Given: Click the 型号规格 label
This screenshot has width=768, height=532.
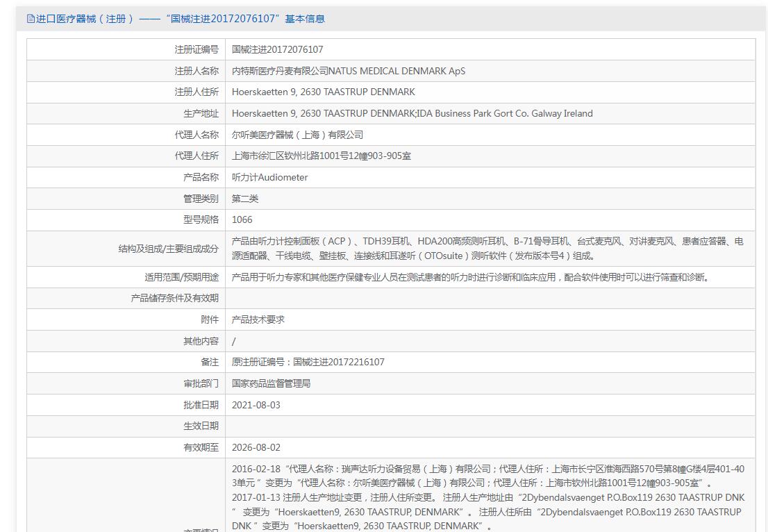Looking at the screenshot, I should coord(201,220).
